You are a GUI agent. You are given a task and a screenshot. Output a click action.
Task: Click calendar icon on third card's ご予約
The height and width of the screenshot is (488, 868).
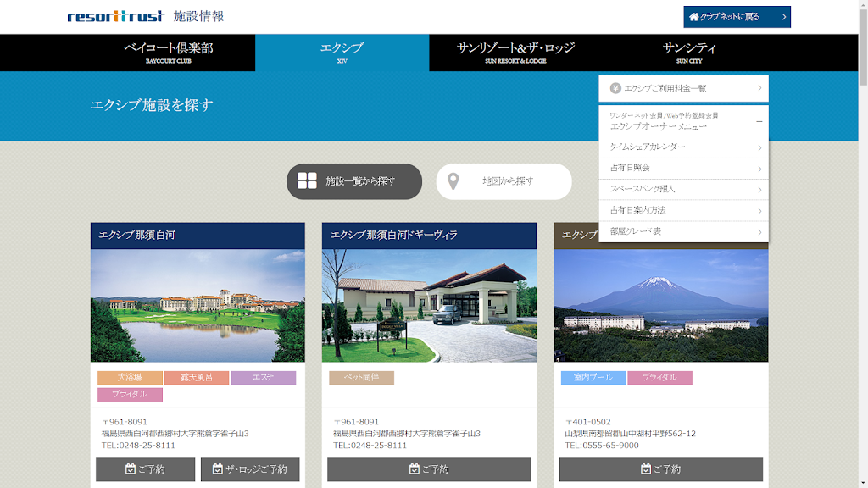(645, 469)
